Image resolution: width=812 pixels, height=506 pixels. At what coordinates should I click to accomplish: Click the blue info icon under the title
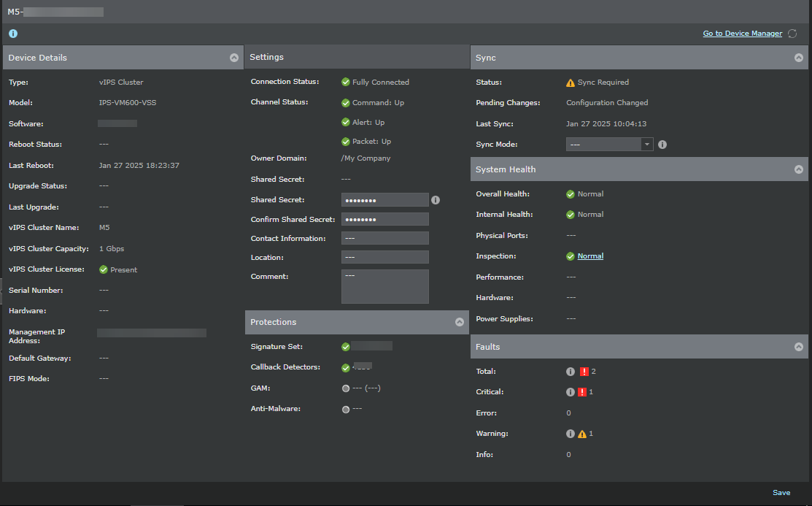[13, 34]
